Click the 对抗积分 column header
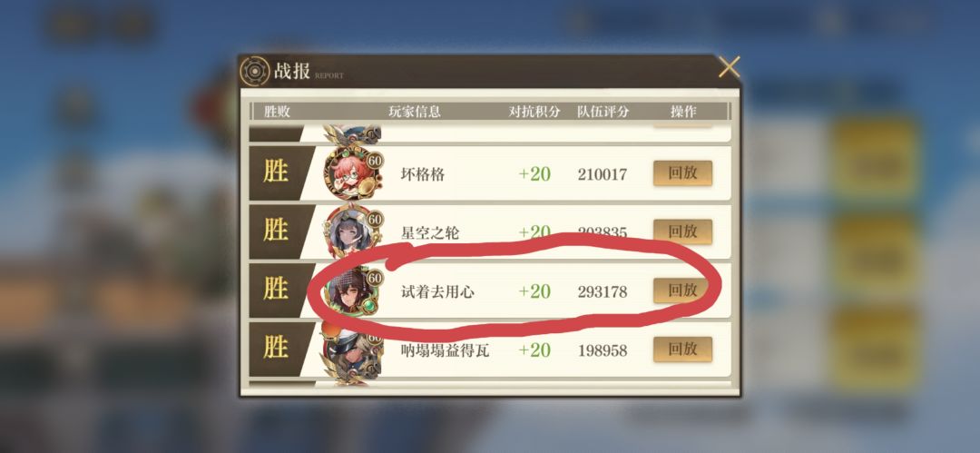Screen dimensions: 980x453 pos(534,112)
